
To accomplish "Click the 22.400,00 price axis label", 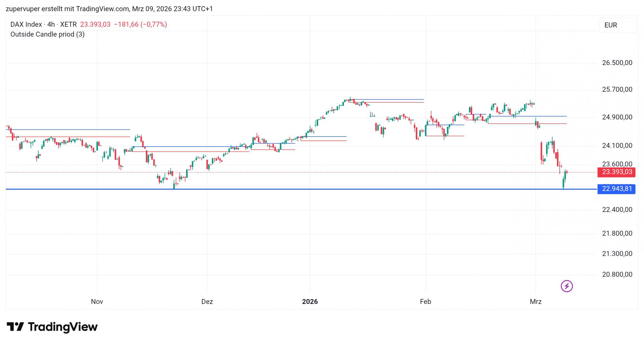I will tap(617, 210).
